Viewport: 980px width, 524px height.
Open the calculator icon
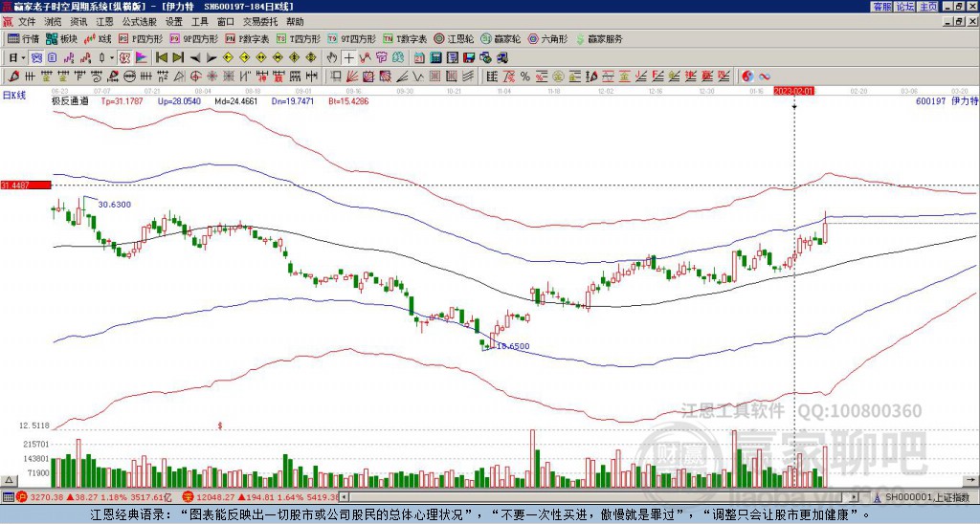(436, 58)
